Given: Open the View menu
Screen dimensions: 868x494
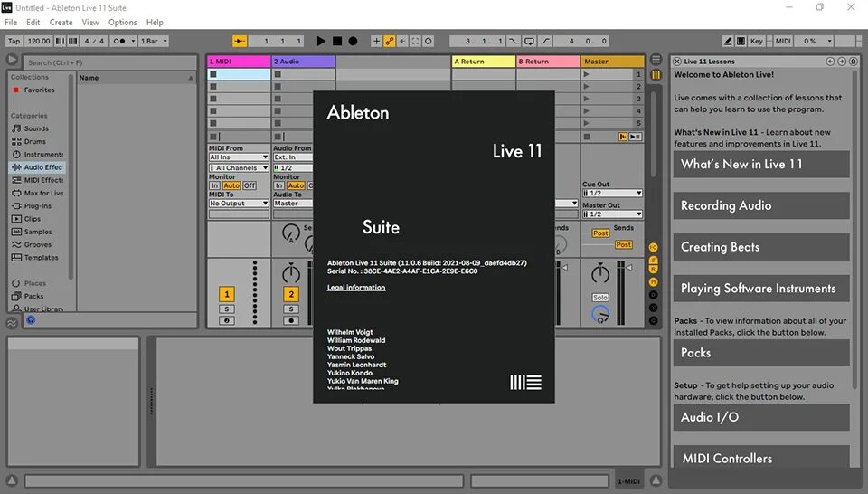Looking at the screenshot, I should tap(90, 22).
